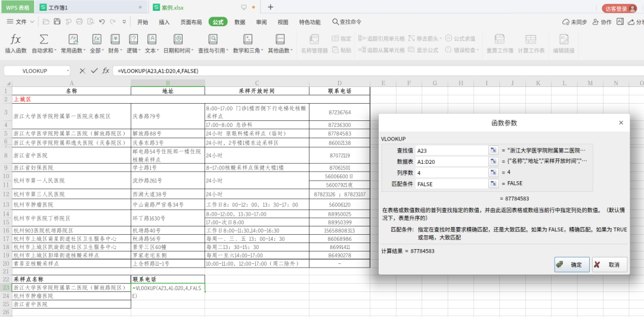Click the 匹配条件 input field
Image resolution: width=644 pixels, height=317 pixels.
coord(451,184)
